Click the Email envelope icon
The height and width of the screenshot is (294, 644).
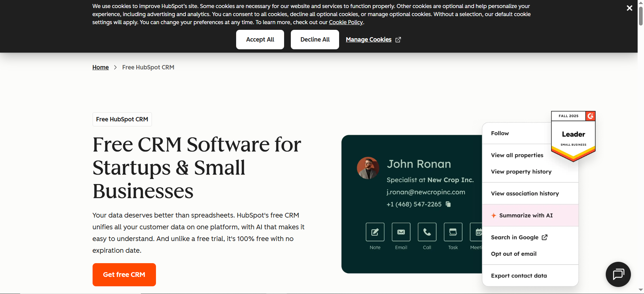point(401,232)
